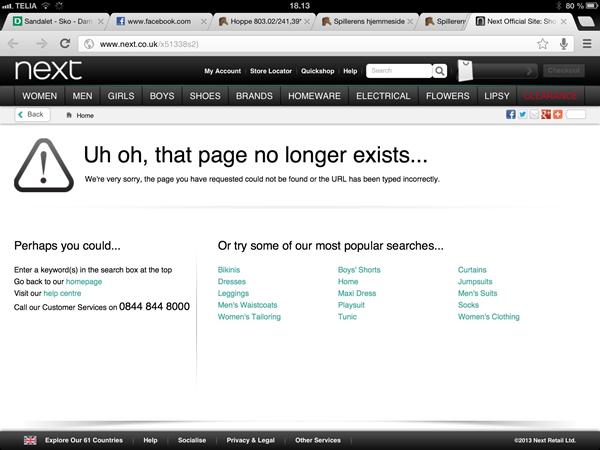Expand Explore Our 61 Countries footer

(x=89, y=440)
